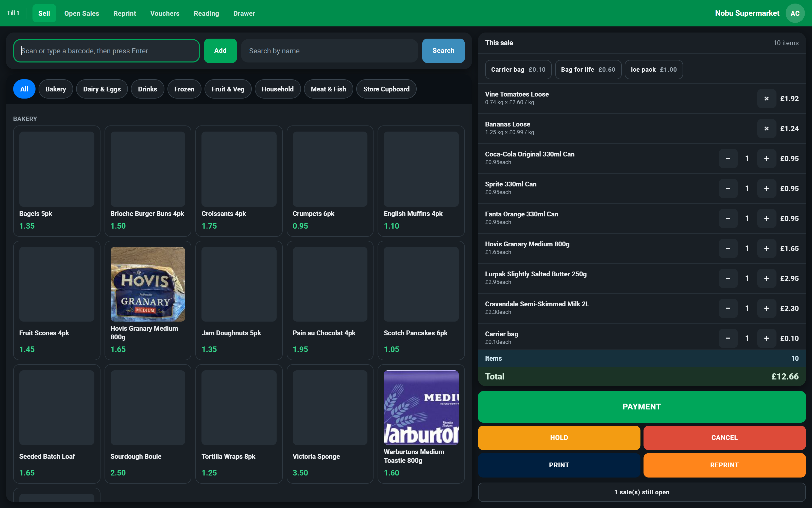Screen dimensions: 812x508
Task: Show Meat & Fish products
Action: pos(328,89)
